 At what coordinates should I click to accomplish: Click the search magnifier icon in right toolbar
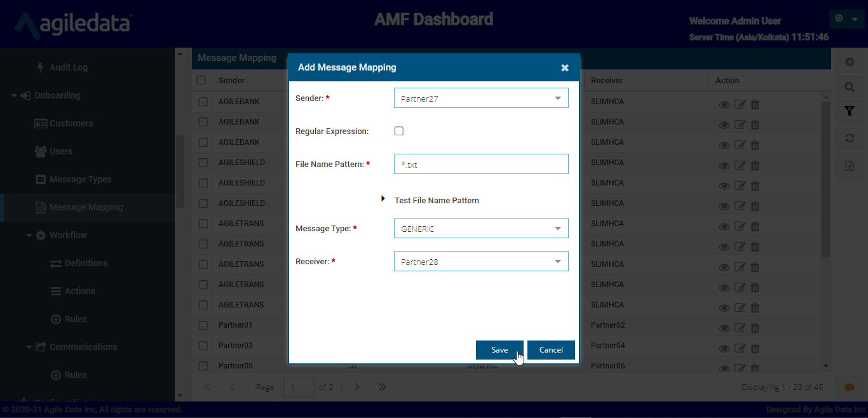tap(849, 87)
